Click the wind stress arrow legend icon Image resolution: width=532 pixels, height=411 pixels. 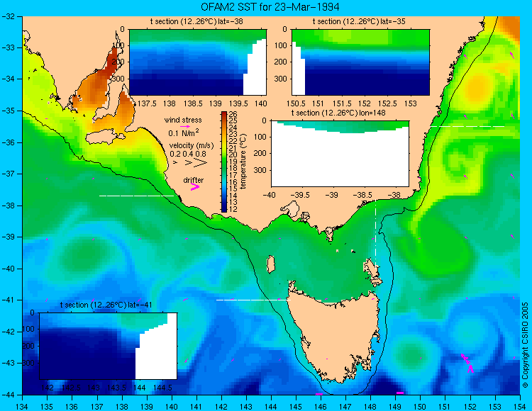pyautogui.click(x=185, y=126)
